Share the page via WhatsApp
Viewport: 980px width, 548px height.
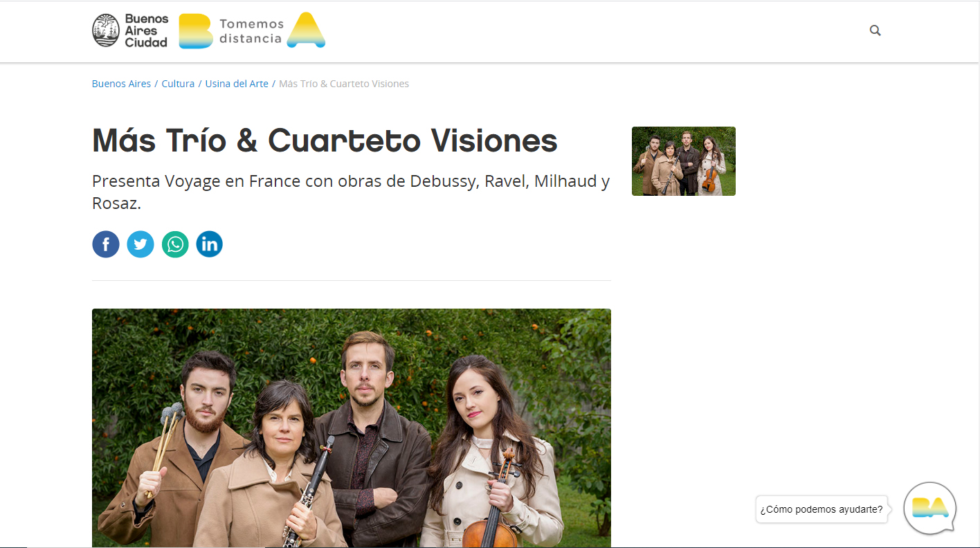[x=175, y=244]
